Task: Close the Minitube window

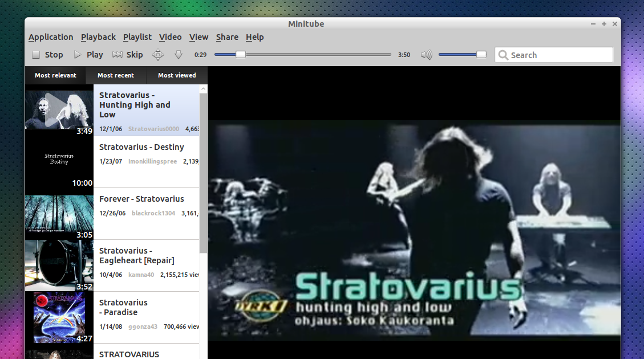Action: coord(615,24)
